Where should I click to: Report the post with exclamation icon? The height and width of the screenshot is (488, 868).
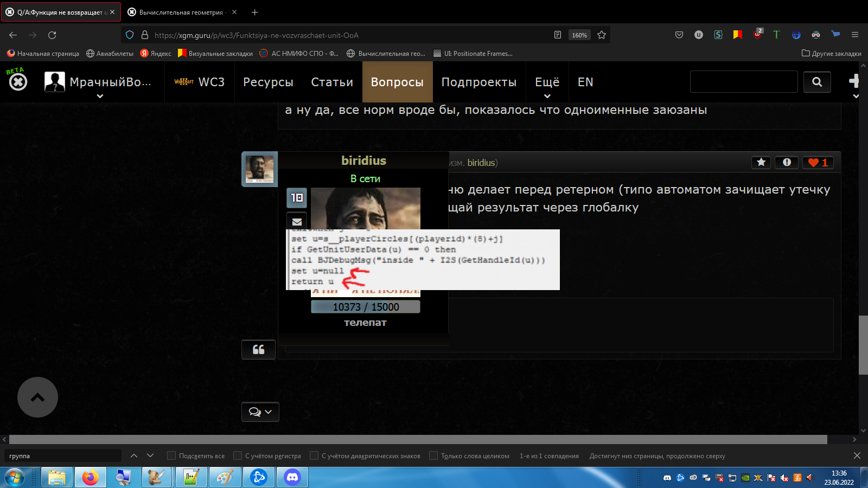787,163
